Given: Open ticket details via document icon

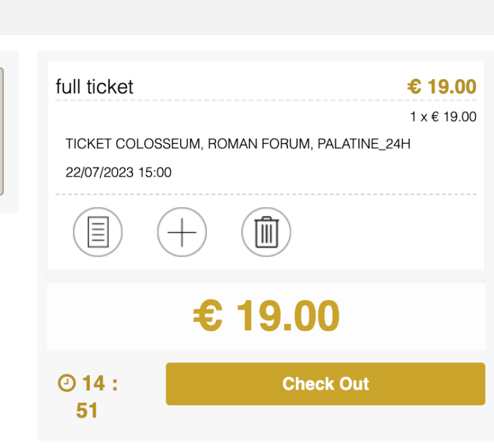Looking at the screenshot, I should click(x=98, y=232).
